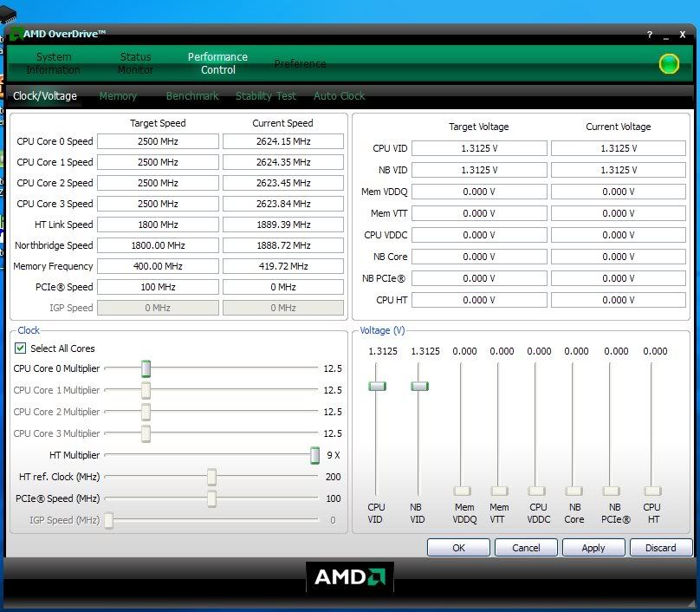This screenshot has width=700, height=612.
Task: Click the CPU VID vertical voltage slider handle
Action: tap(377, 386)
